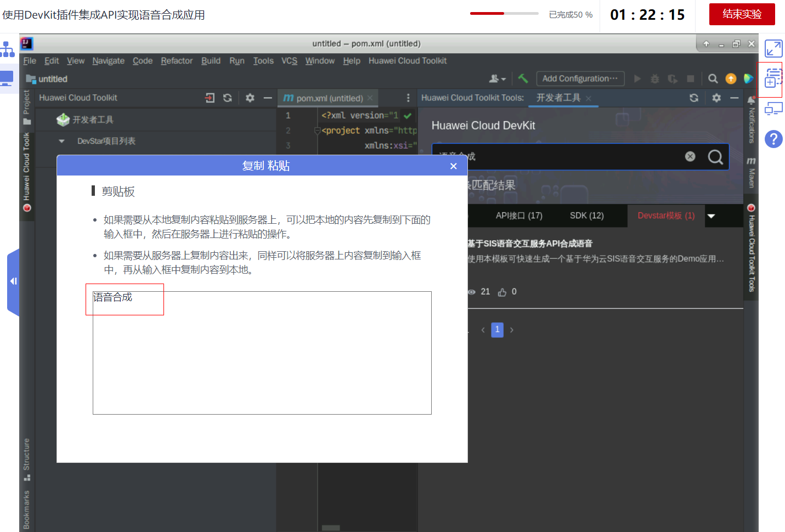Toggle the Project tool window
Image resolution: width=785 pixels, height=532 pixels.
(26, 107)
